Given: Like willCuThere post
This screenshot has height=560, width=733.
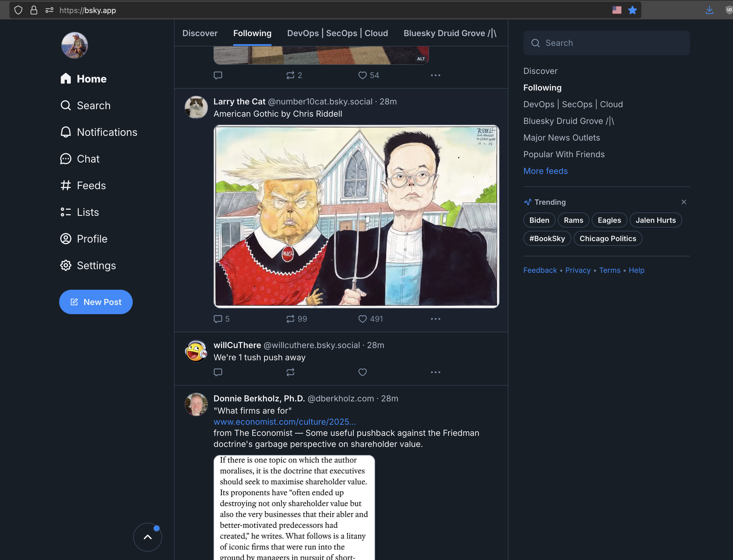Looking at the screenshot, I should pos(363,372).
